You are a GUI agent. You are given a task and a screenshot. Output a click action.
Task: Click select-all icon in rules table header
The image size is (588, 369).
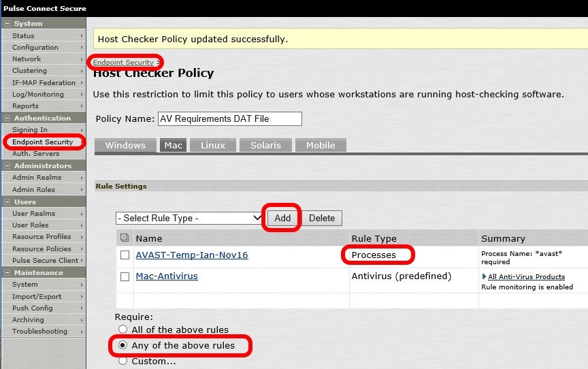point(125,238)
